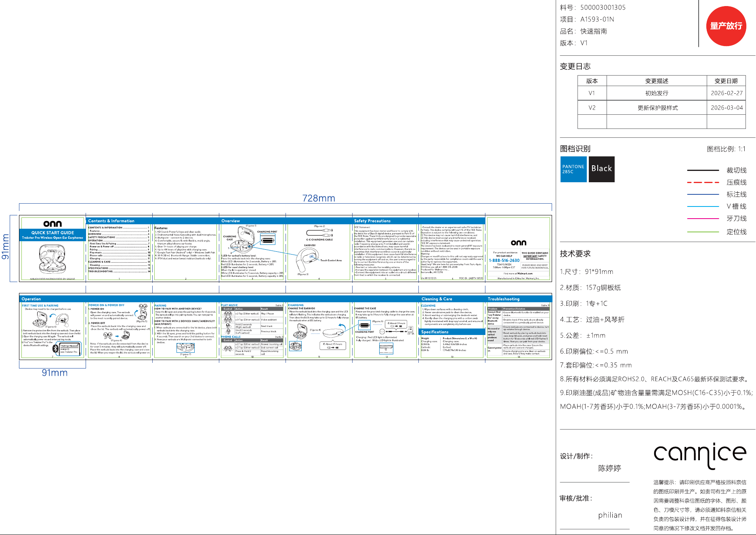Image resolution: width=756 pixels, height=535 pixels.
Task: Click the 1-888-516-2630 phone number
Action: pyautogui.click(x=504, y=261)
